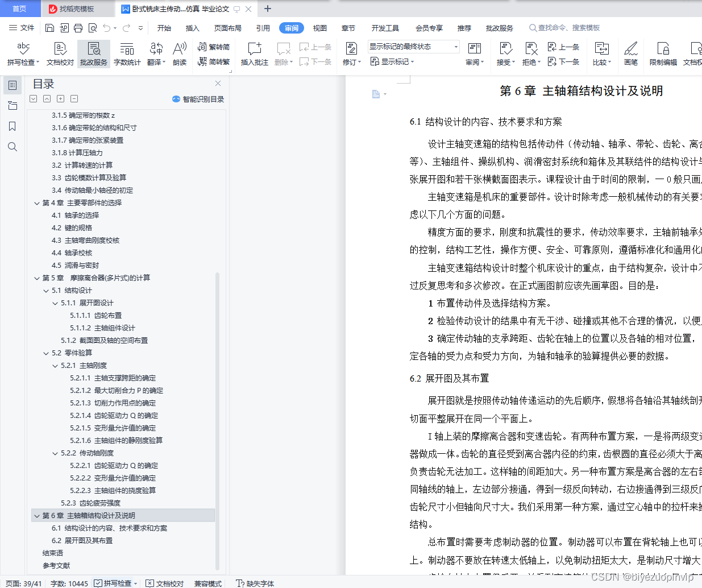Open the 视图 ribbon tab
Viewport: 702px width, 588px height.
[x=320, y=28]
